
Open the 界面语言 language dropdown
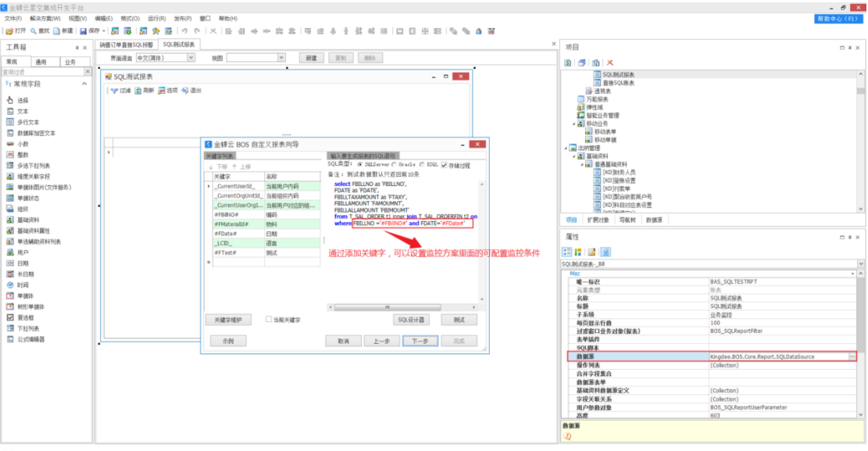click(191, 58)
